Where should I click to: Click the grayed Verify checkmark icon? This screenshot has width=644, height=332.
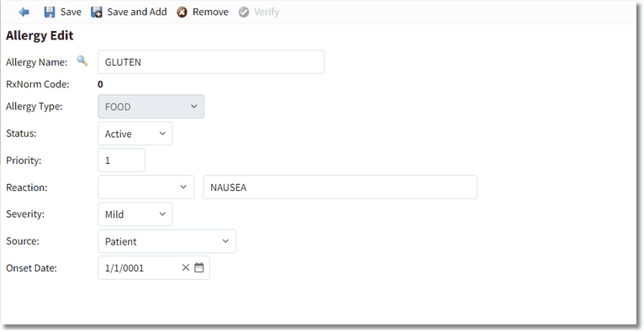coord(244,13)
